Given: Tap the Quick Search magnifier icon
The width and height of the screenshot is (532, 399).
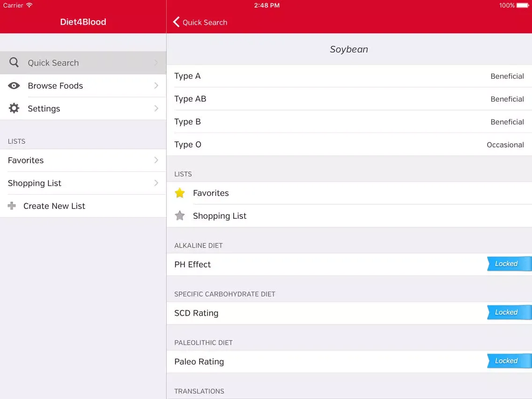Looking at the screenshot, I should [x=14, y=62].
